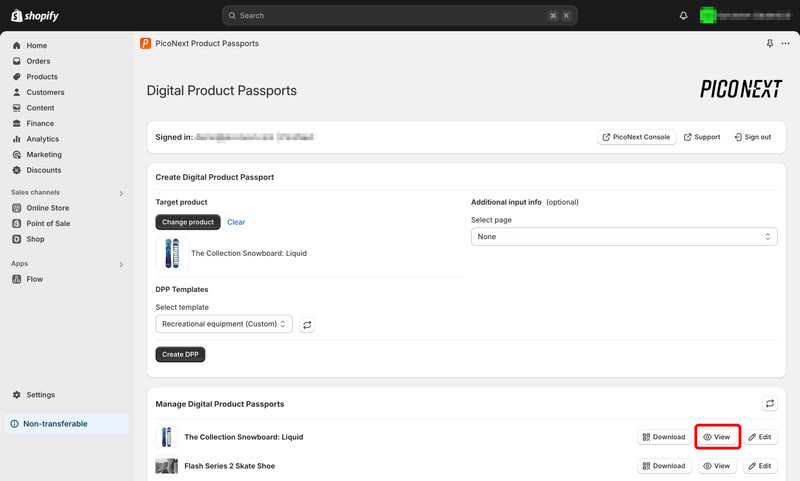Download the Liquid snowboard passport QR
This screenshot has height=481, width=800.
pyautogui.click(x=663, y=437)
